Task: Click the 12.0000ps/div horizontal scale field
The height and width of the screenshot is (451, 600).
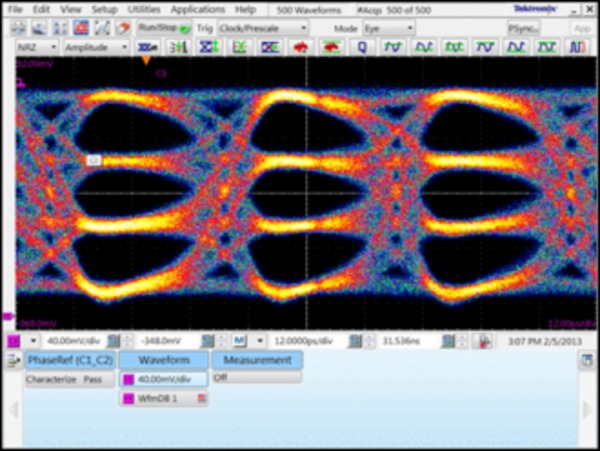Action: 306,342
